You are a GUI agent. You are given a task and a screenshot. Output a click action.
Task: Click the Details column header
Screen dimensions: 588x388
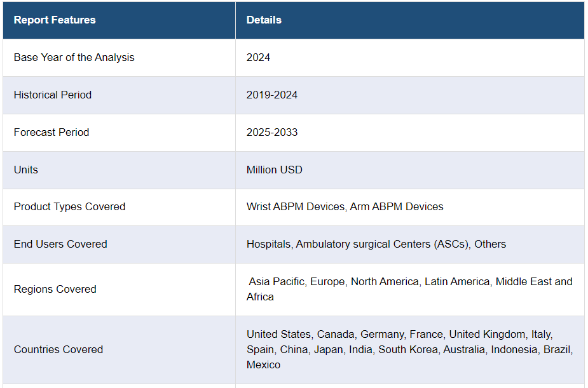pyautogui.click(x=264, y=20)
